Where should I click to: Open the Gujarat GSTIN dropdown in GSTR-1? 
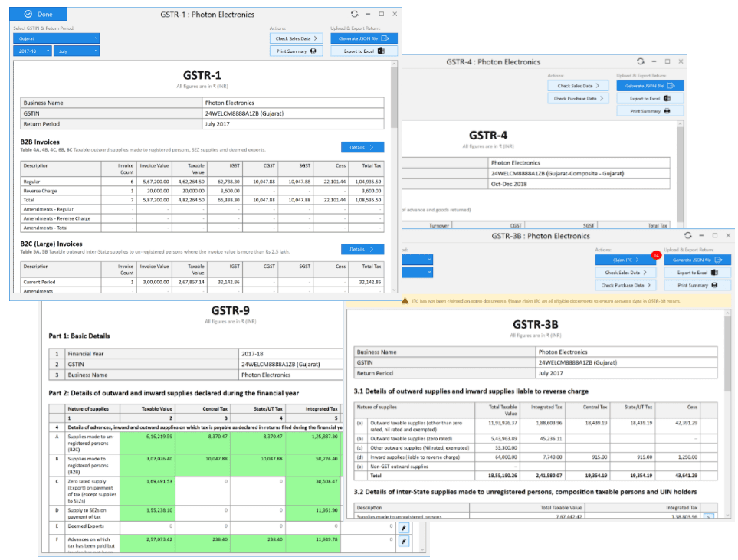(x=57, y=38)
